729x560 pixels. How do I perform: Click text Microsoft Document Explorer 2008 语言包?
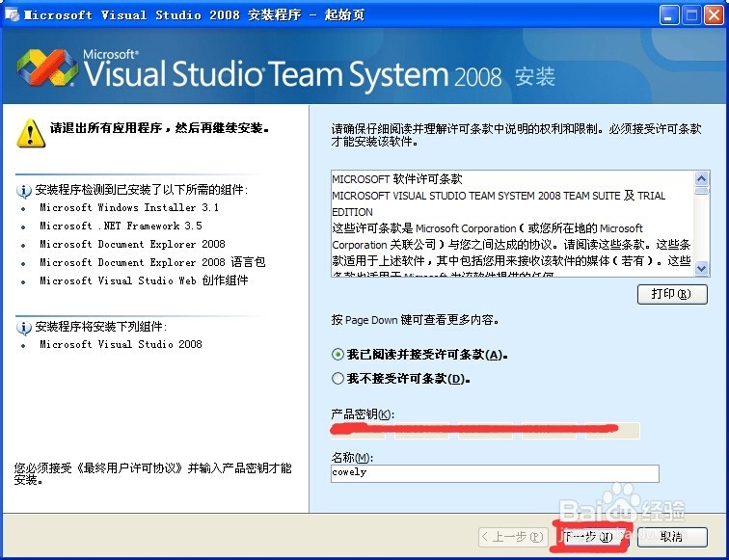pyautogui.click(x=152, y=262)
